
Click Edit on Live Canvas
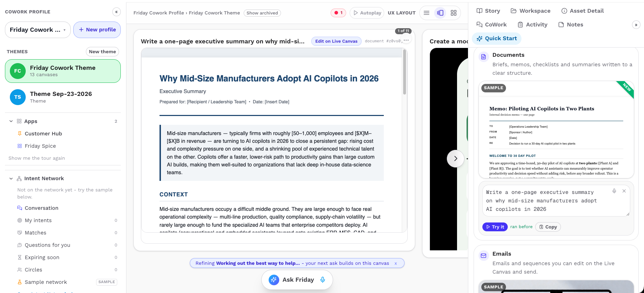coord(336,41)
